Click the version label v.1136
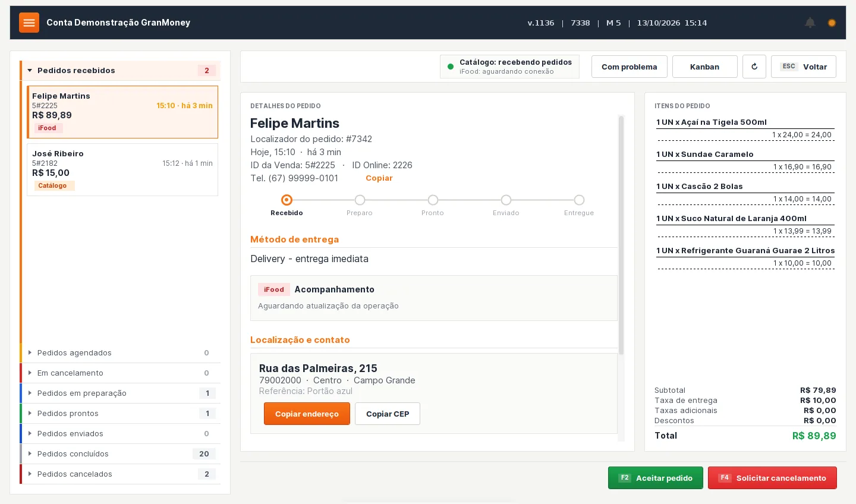This screenshot has width=856, height=504. pos(541,23)
